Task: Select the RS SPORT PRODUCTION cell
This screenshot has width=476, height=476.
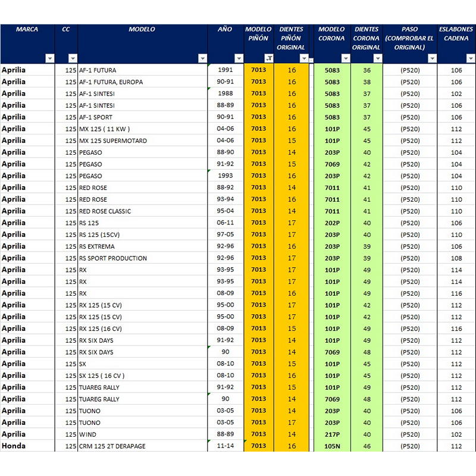Action: [142, 258]
